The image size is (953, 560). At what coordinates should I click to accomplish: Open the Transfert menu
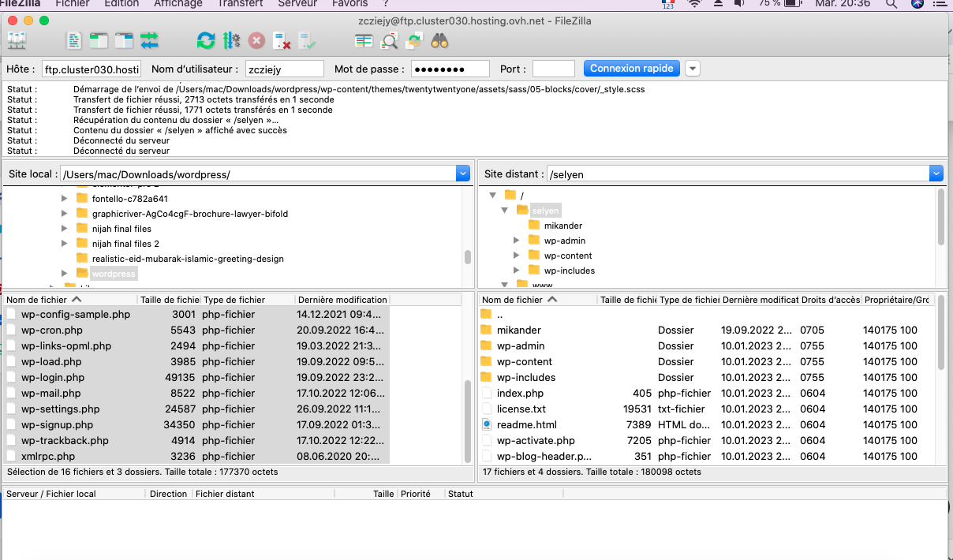[240, 4]
